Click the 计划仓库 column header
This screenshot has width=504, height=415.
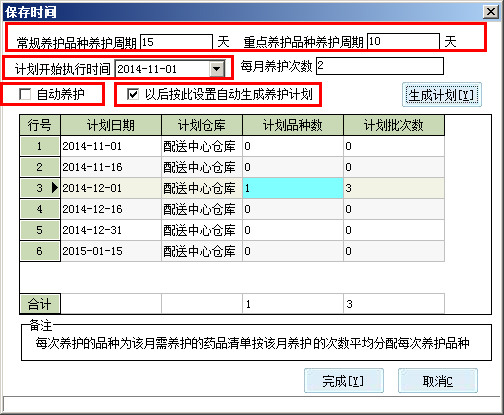coord(202,125)
